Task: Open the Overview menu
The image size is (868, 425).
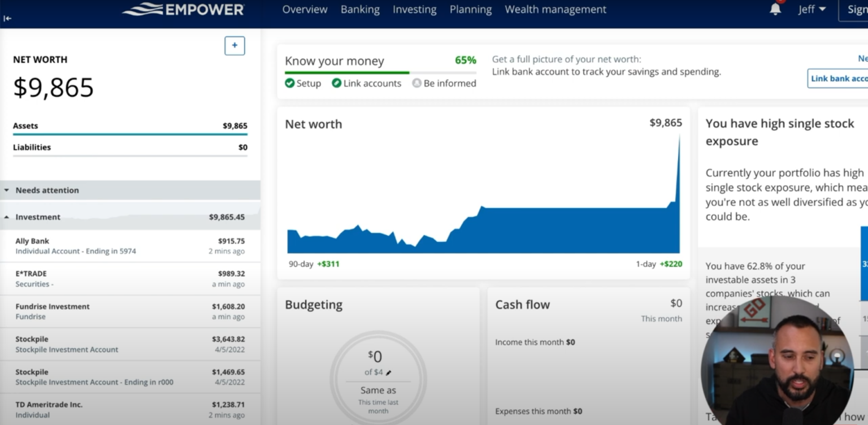Action: [x=305, y=10]
